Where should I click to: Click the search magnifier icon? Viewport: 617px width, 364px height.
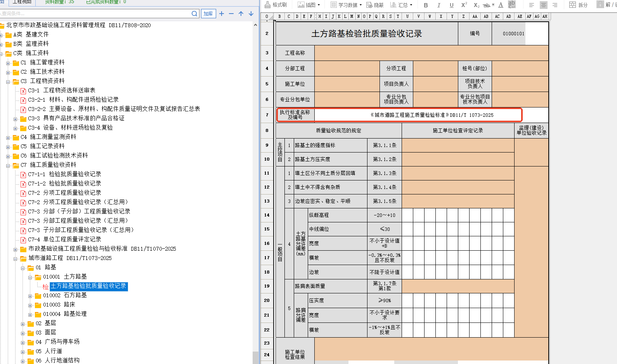point(194,14)
